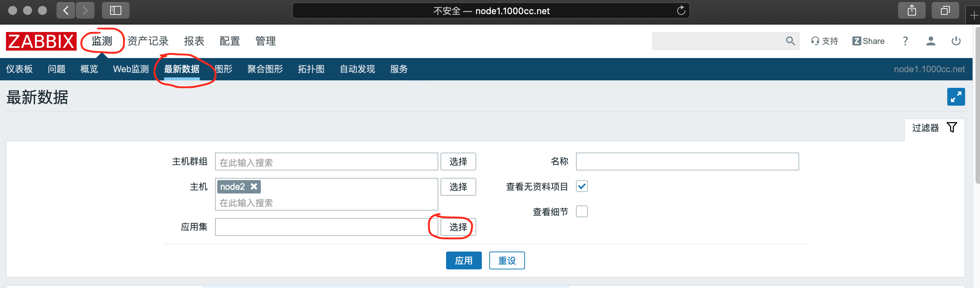Click the 应用 apply button
980x288 pixels.
pos(463,260)
